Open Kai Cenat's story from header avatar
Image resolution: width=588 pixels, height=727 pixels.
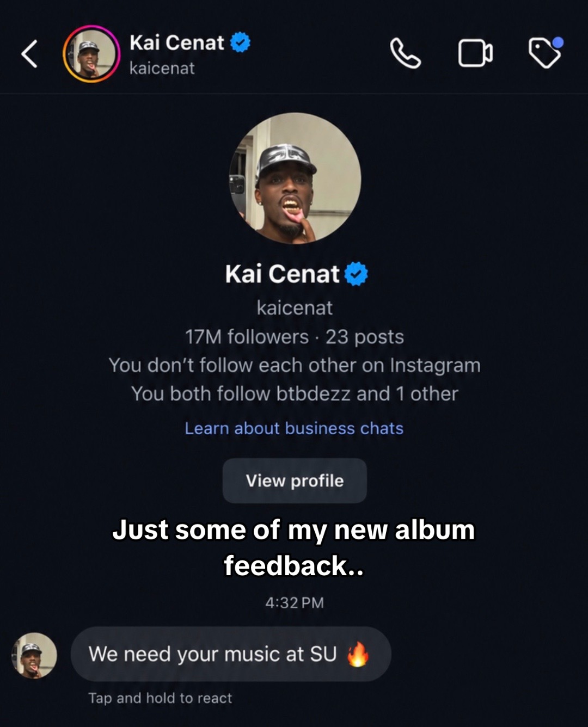91,54
